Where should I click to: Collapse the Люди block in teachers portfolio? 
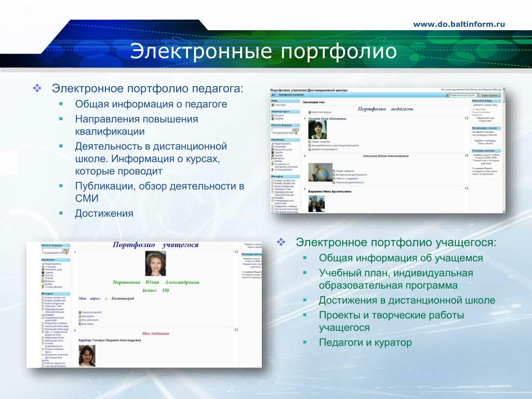coord(298,101)
